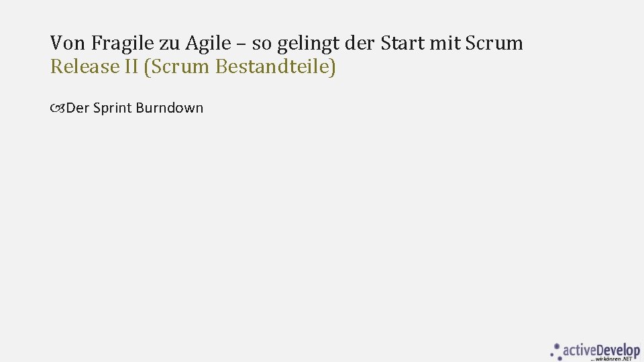Click the 'wir können .NET' tagline
The height and width of the screenshot is (362, 644).
click(x=610, y=359)
